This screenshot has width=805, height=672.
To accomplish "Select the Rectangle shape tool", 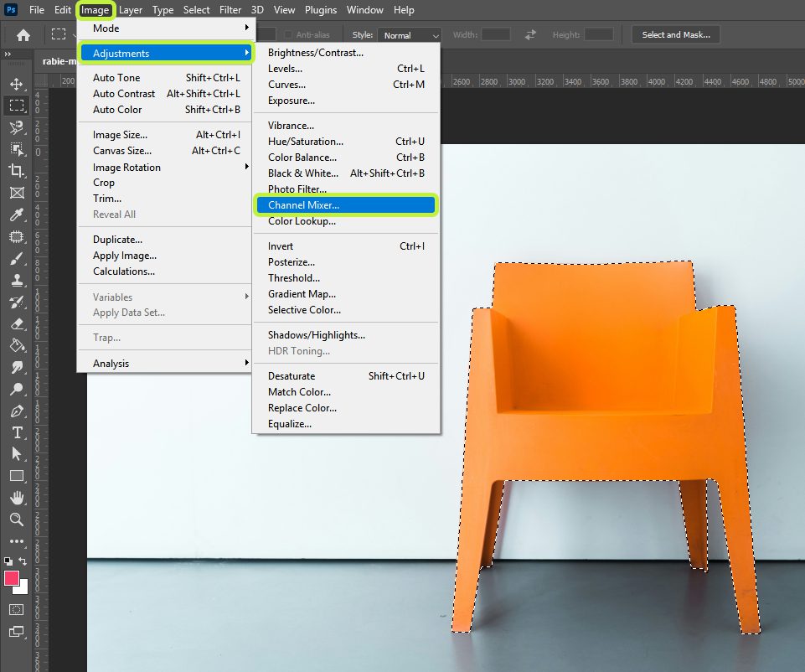I will [17, 476].
